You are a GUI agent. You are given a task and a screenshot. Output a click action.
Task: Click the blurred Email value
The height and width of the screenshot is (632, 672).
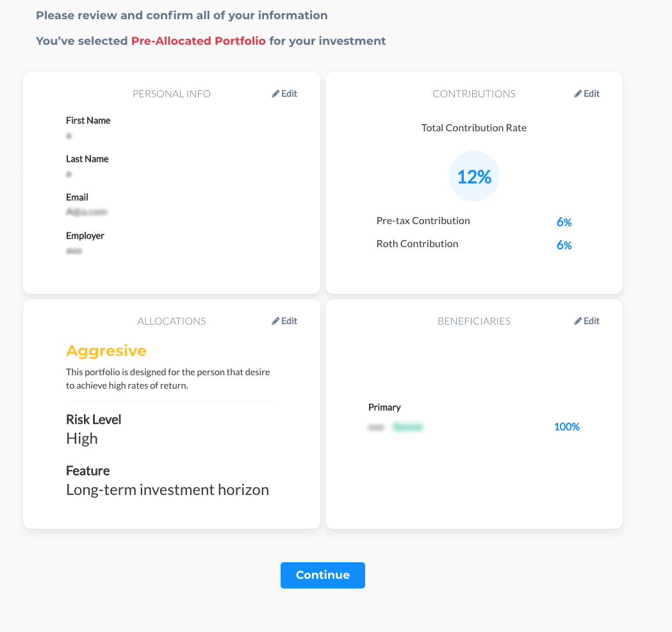pos(86,212)
